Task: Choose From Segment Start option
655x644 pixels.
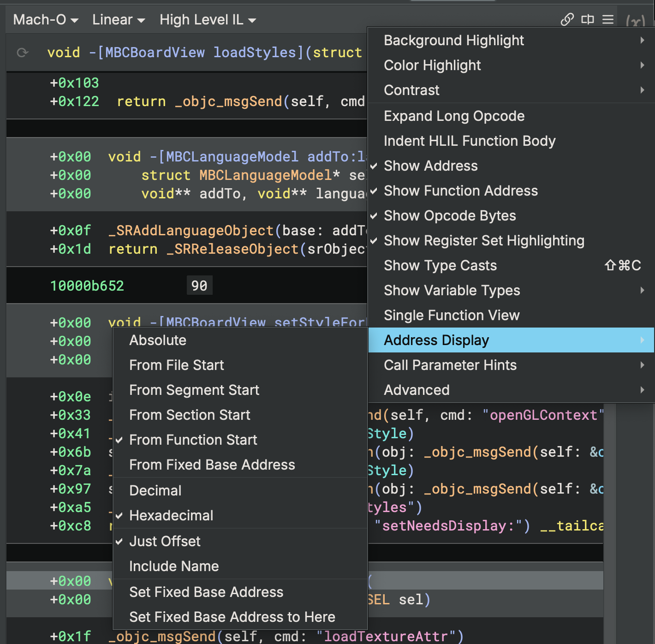Action: 240,390
